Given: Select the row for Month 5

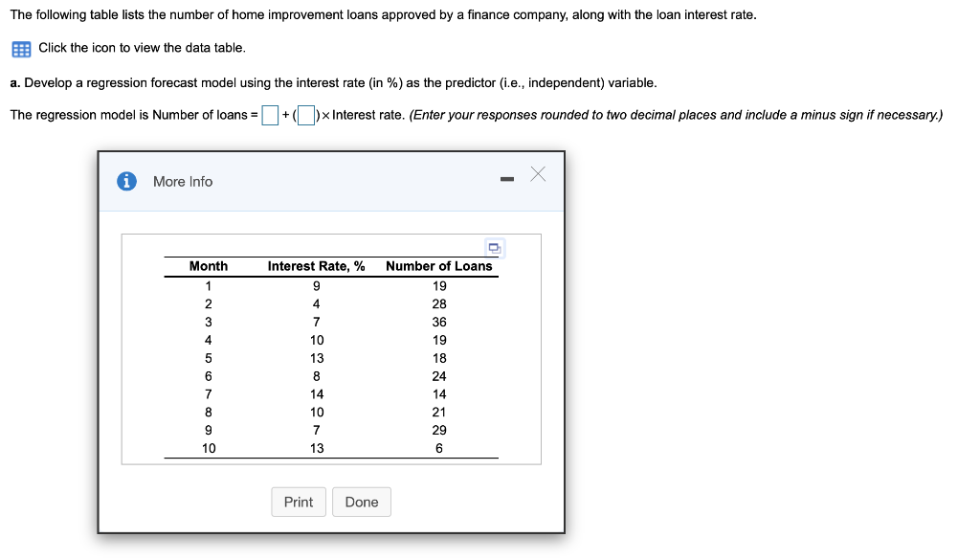Looking at the screenshot, I should pyautogui.click(x=316, y=357).
